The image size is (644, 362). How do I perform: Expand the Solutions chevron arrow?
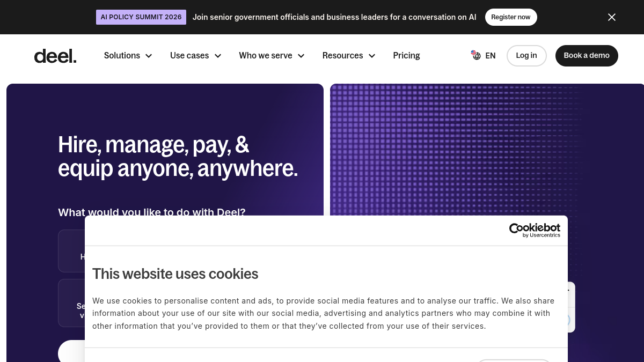pyautogui.click(x=149, y=56)
